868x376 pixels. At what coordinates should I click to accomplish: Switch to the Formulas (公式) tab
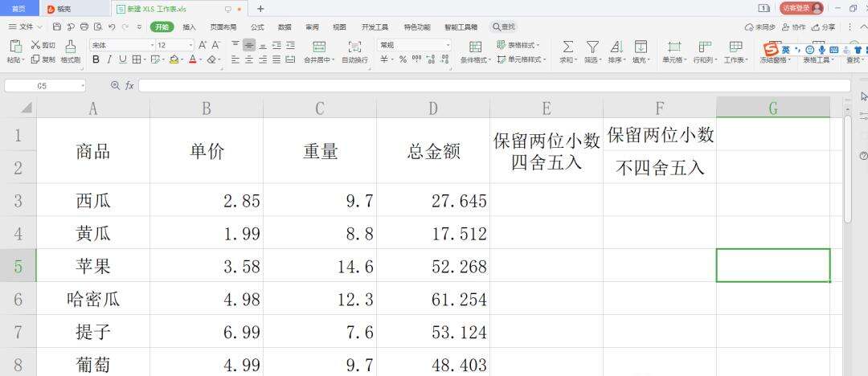[257, 27]
